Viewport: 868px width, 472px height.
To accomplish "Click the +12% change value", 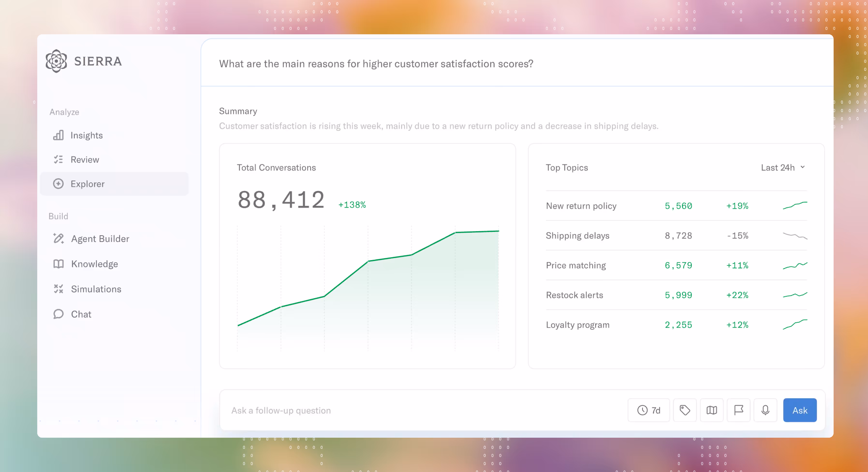I will [737, 325].
